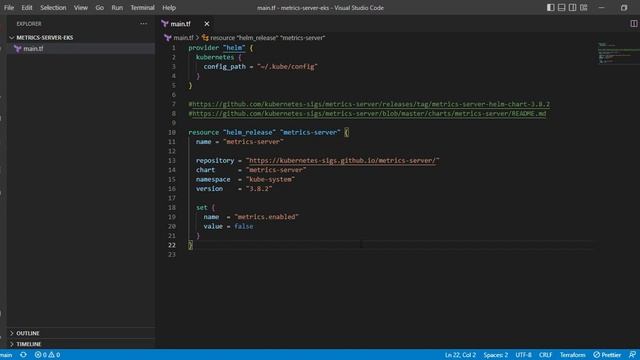The height and width of the screenshot is (360, 640).
Task: Open the Help menu
Action: pos(169,8)
